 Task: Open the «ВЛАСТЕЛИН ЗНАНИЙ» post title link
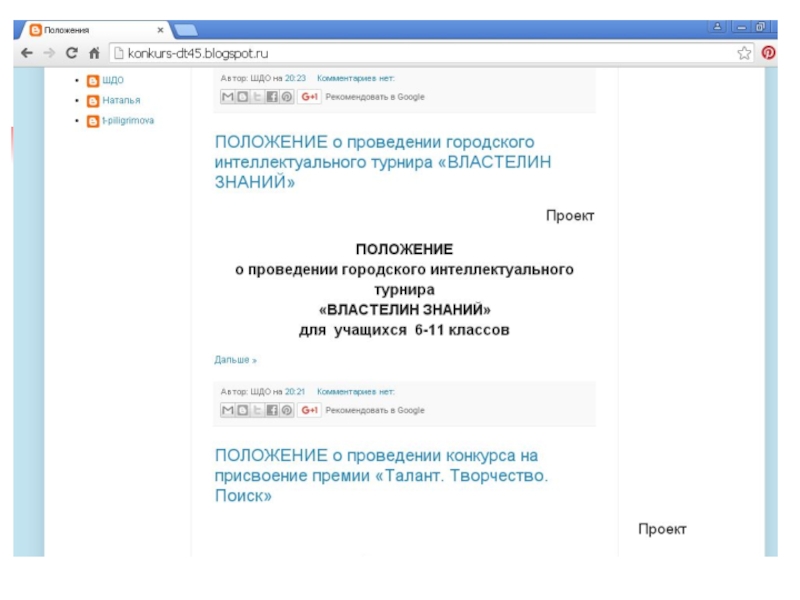pyautogui.click(x=382, y=162)
